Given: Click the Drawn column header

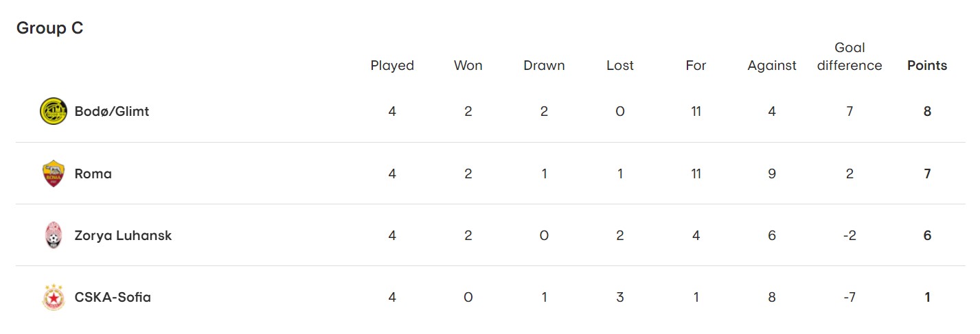Looking at the screenshot, I should 544,66.
